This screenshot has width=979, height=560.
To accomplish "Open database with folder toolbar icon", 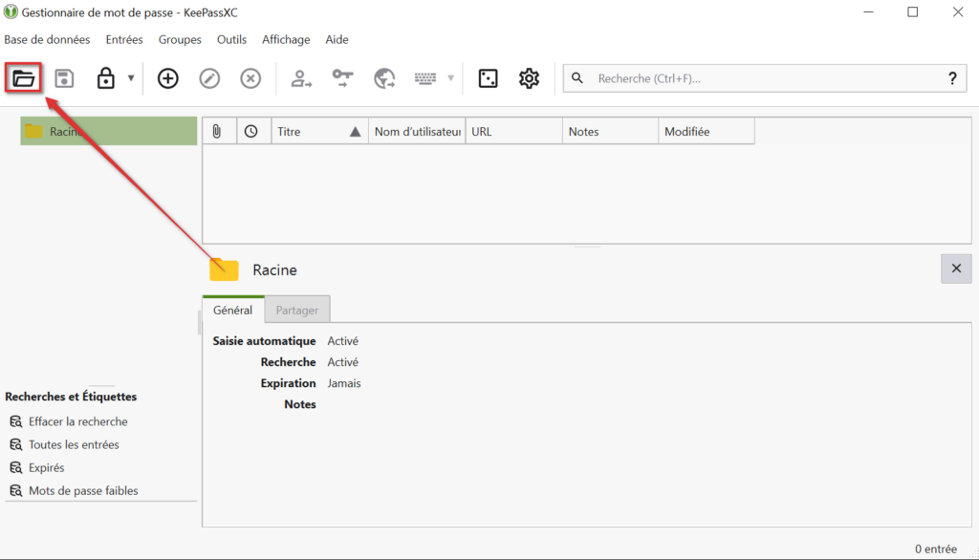I will (x=24, y=78).
